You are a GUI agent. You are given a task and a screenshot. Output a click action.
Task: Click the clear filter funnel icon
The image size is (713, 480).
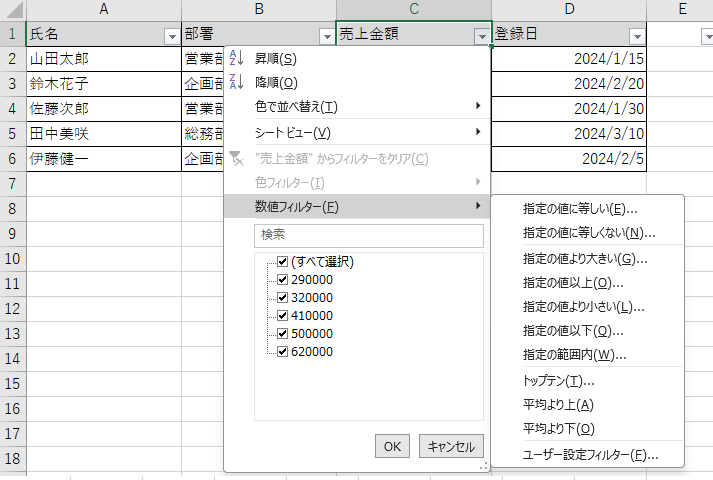click(x=236, y=158)
